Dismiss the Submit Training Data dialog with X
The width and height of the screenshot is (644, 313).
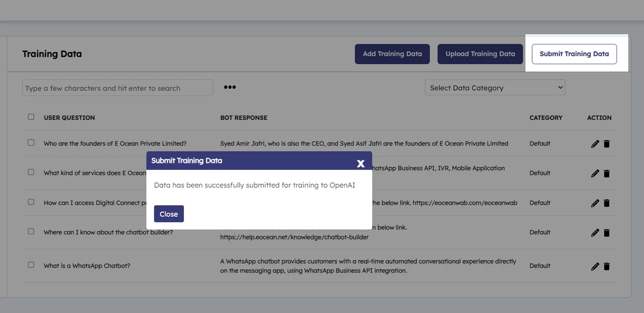361,163
